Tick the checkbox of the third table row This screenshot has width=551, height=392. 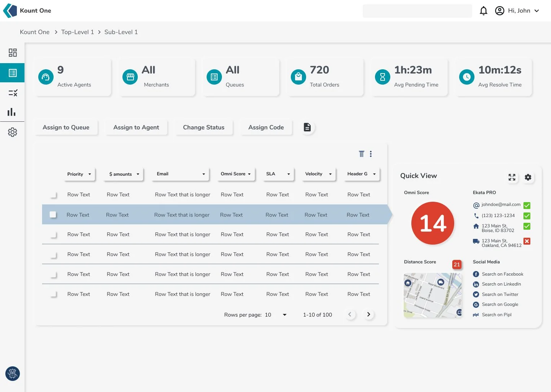53,235
